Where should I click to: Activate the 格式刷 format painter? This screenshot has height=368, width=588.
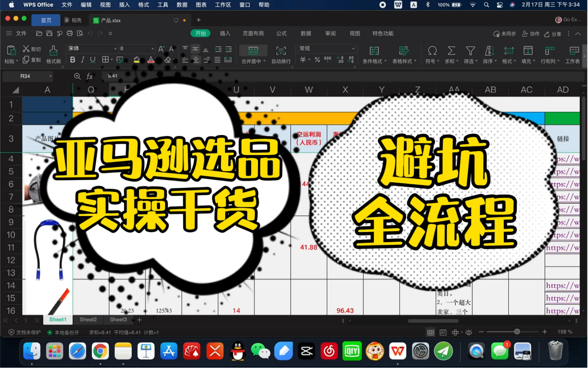coord(53,54)
